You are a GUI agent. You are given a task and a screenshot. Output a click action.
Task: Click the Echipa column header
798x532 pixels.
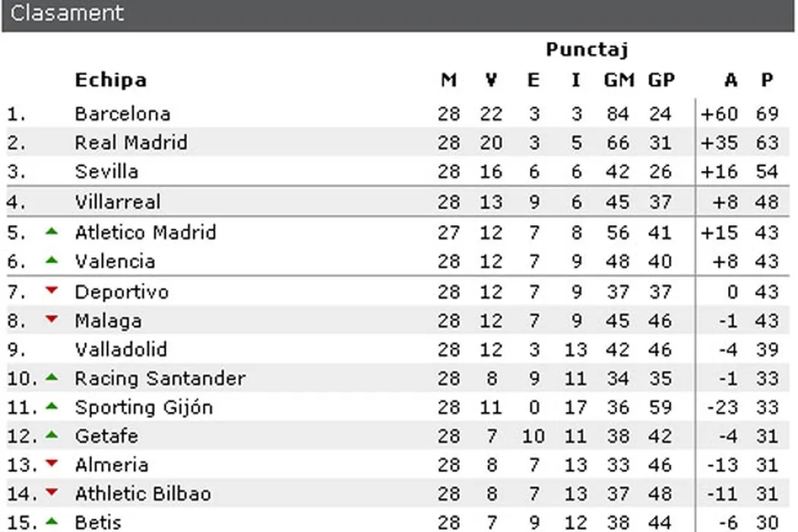(110, 80)
